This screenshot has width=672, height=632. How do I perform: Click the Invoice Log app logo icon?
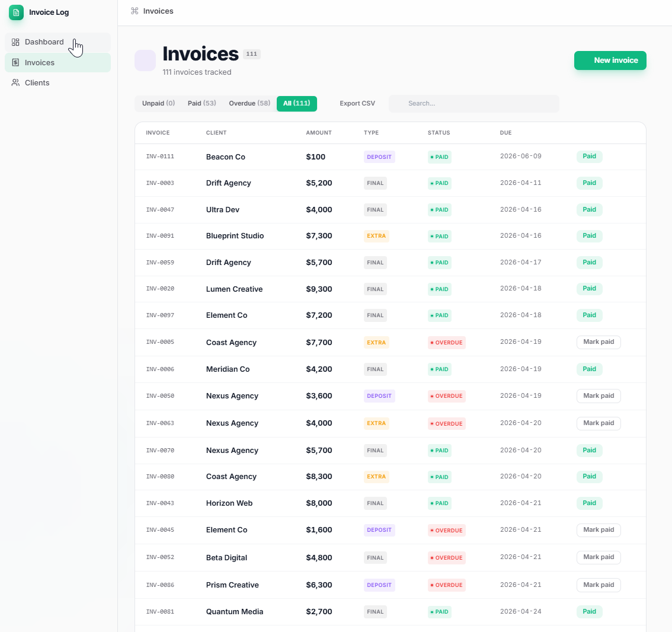[x=16, y=12]
